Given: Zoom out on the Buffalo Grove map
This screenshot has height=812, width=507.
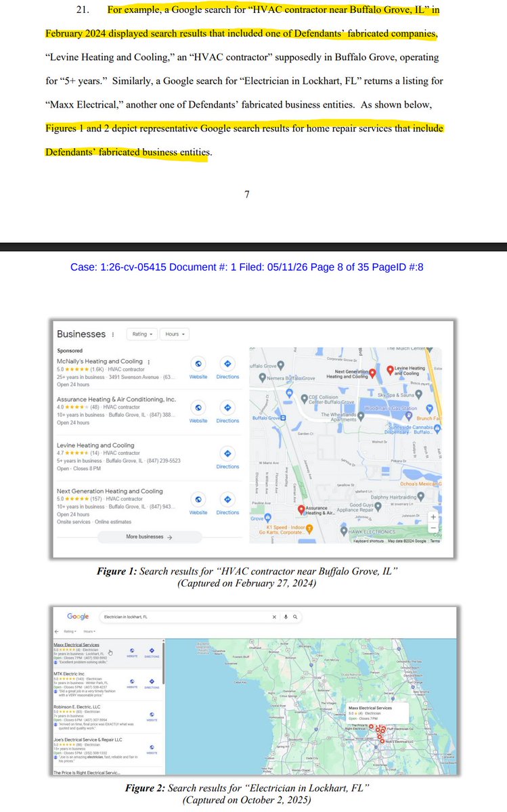Looking at the screenshot, I should [x=433, y=528].
